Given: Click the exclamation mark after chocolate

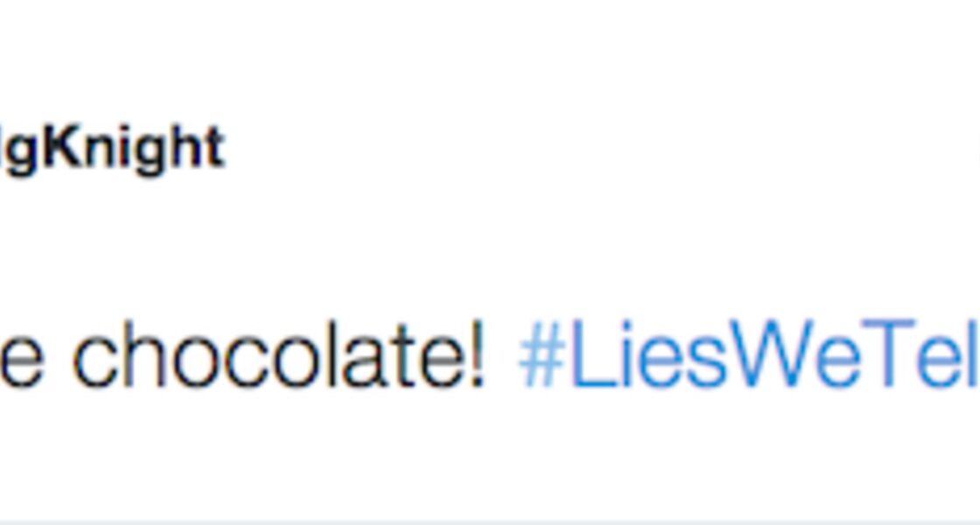Looking at the screenshot, I should click(478, 353).
